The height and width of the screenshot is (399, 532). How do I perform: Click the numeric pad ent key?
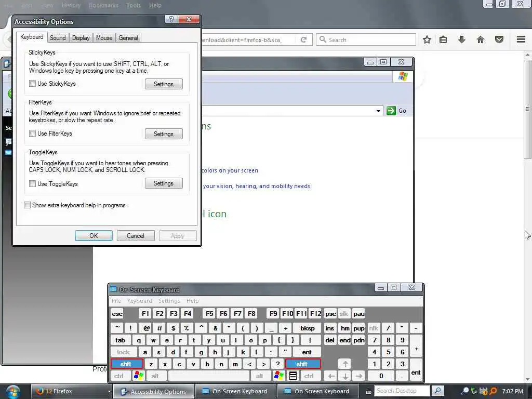[416, 370]
